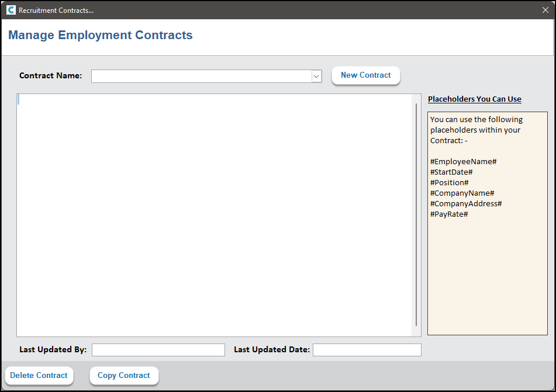556x392 pixels.
Task: Click the Manage Employment Contracts heading
Action: point(100,35)
